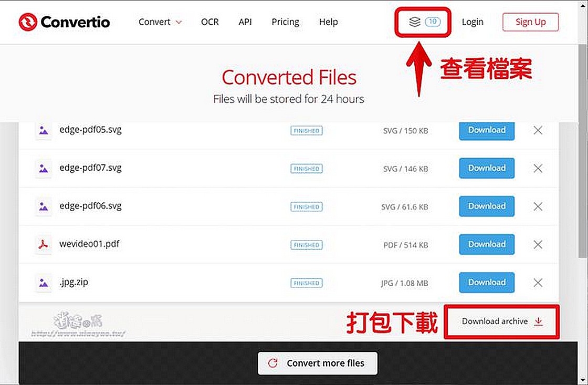The width and height of the screenshot is (588, 385).
Task: Click the image file icon beside .jpg.zip
Action: 44,283
